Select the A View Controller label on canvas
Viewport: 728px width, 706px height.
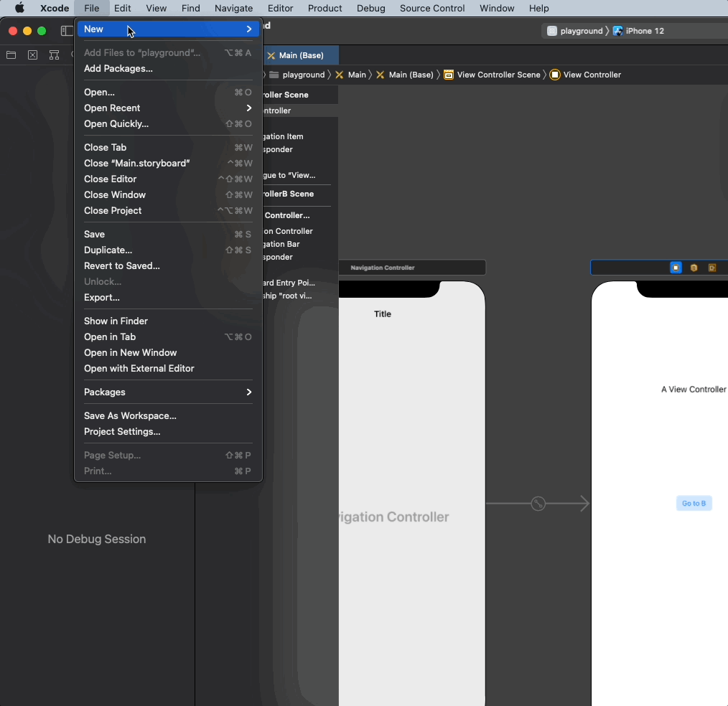[694, 389]
